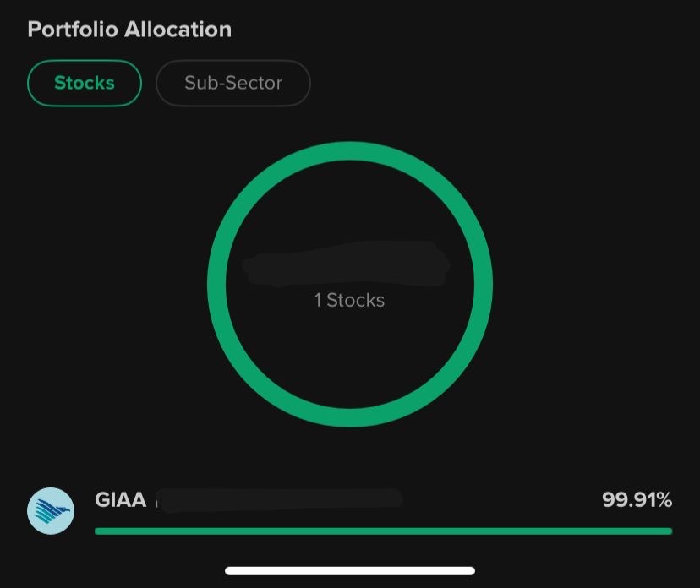The width and height of the screenshot is (700, 588).
Task: Tap the white home indicator bar
Action: click(x=350, y=571)
